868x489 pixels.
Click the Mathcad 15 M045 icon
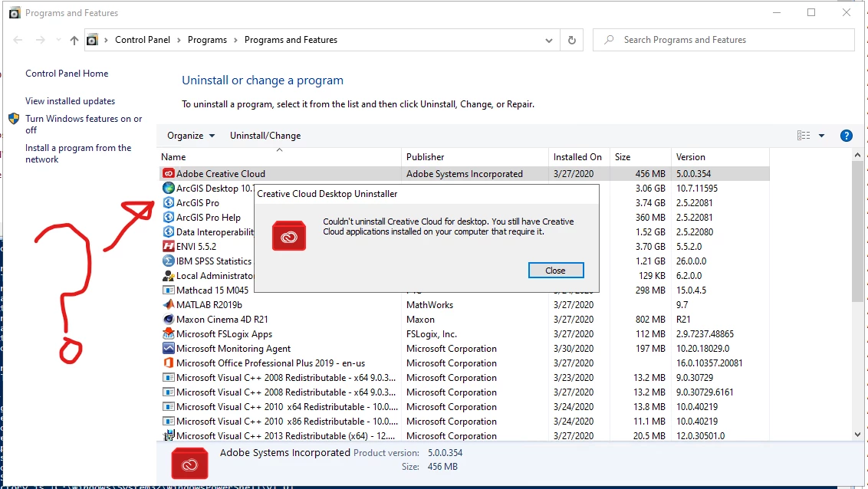tap(168, 290)
